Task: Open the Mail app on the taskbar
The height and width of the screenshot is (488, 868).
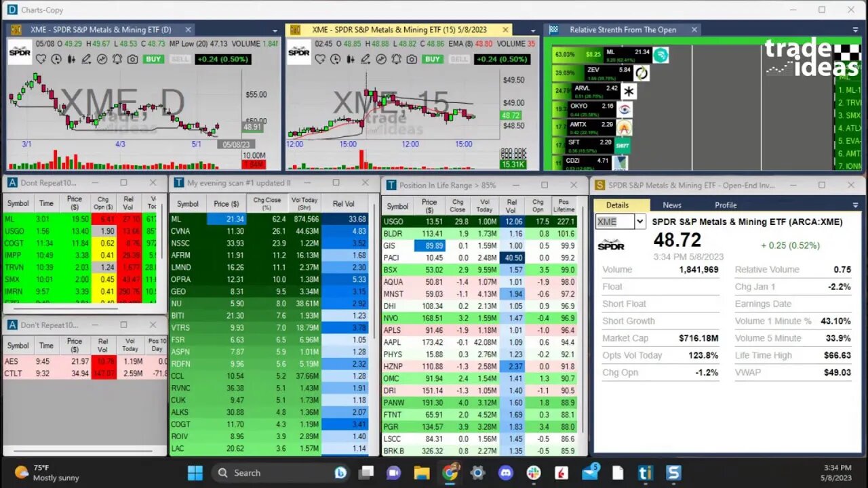Action: pyautogui.click(x=589, y=472)
